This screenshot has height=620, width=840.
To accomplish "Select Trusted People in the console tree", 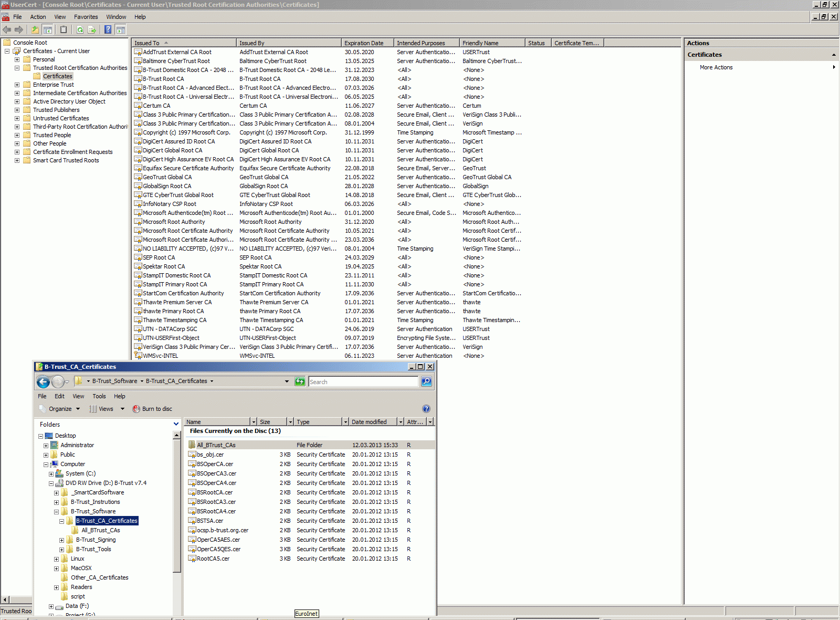I will click(52, 135).
